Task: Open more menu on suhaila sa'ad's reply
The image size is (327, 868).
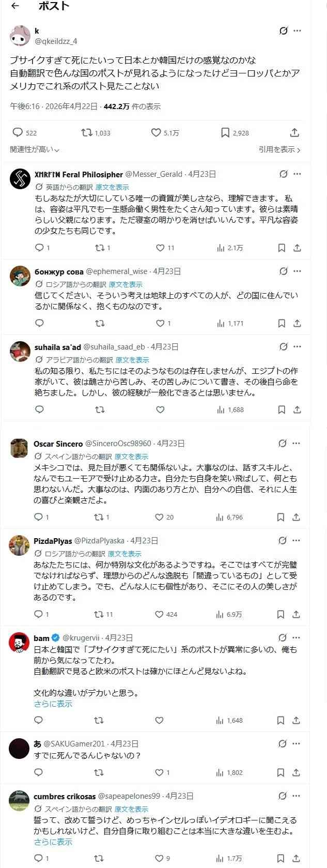Action: 297,347
